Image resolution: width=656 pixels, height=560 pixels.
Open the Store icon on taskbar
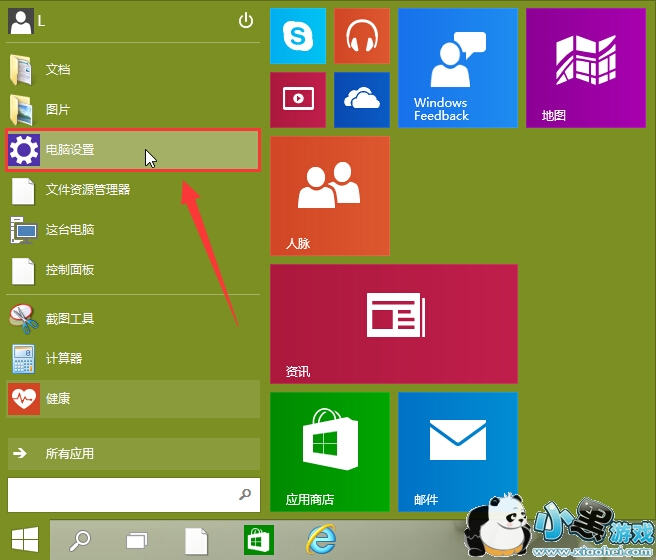pos(259,540)
